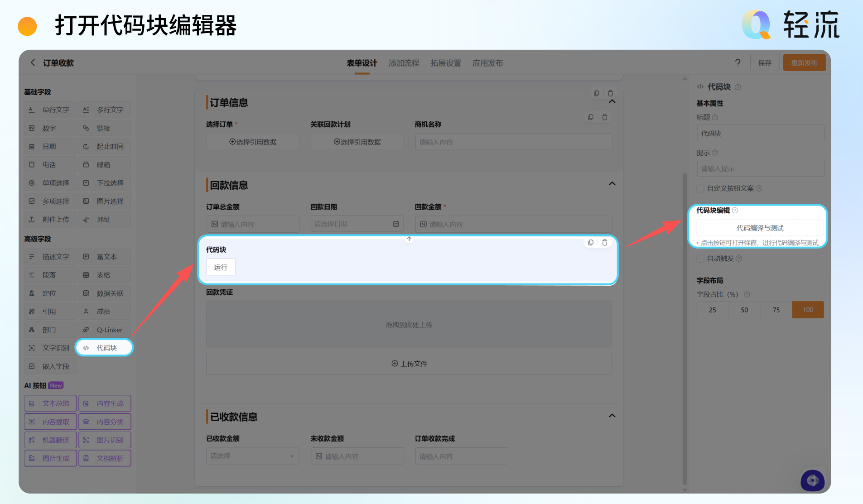Open the floating assistant icon at bottom right
863x504 pixels.
click(x=812, y=480)
